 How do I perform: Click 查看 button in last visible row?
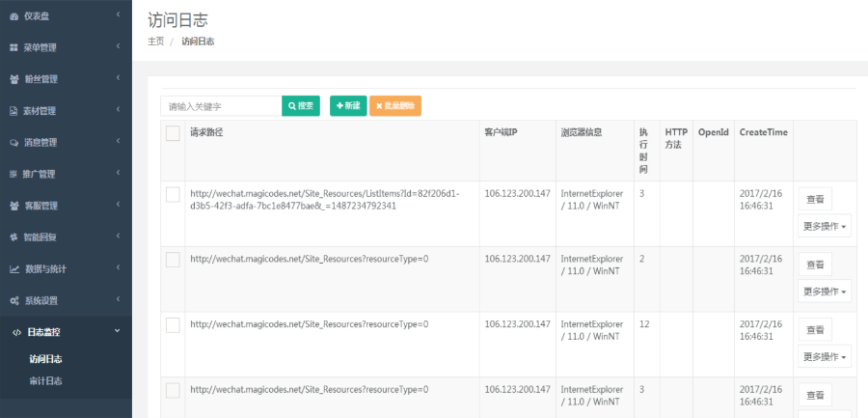(x=815, y=395)
